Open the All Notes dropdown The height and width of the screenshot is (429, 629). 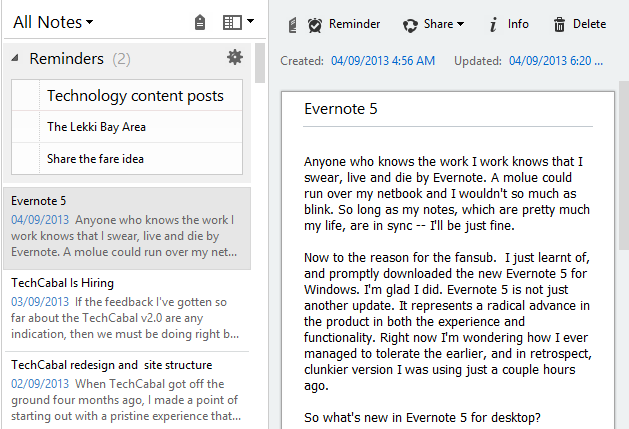(53, 21)
